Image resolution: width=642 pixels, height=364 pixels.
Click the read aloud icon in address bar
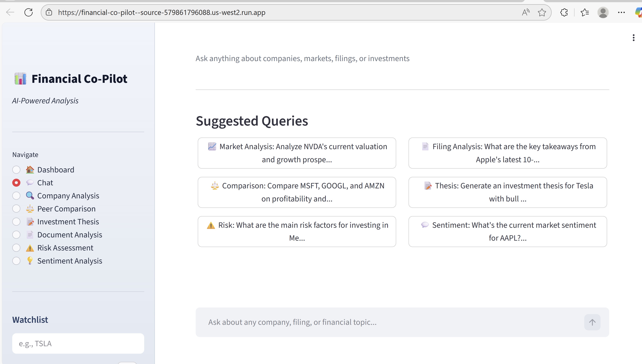[525, 12]
